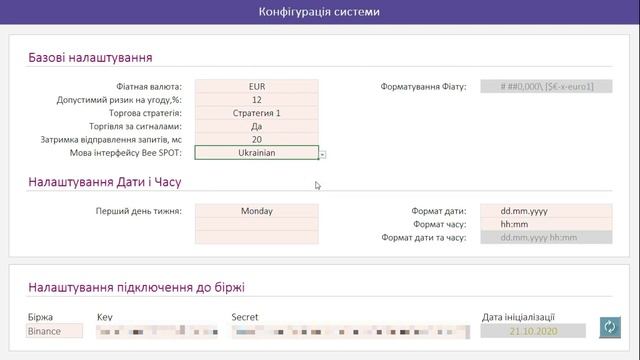Select the Binance exchange cell
Screen dimensions: 640x360
(54, 331)
